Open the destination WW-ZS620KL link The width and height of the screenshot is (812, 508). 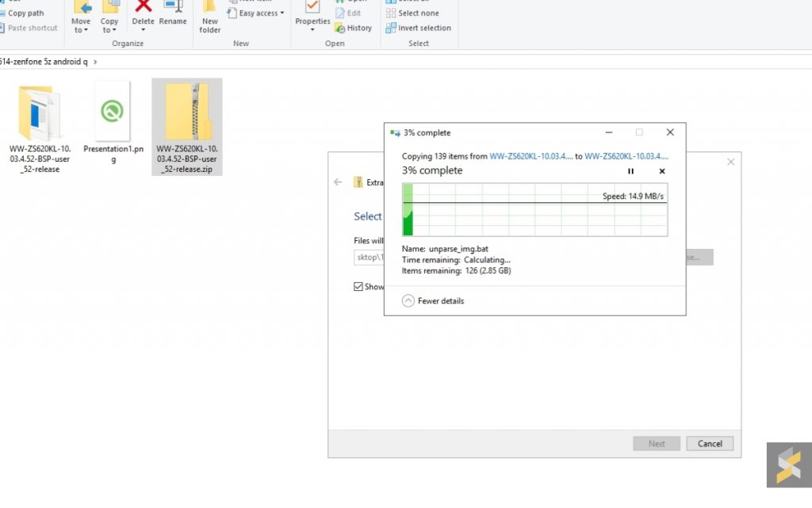[x=626, y=156]
